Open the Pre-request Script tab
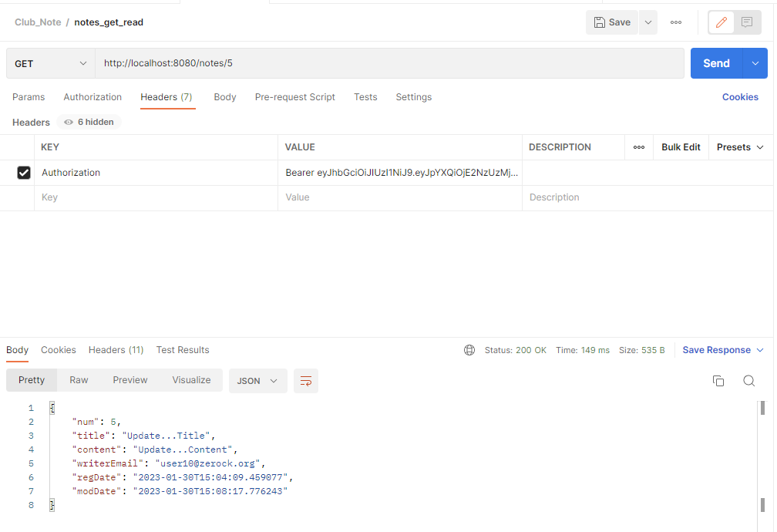Viewport: 777px width, 532px height. (294, 97)
